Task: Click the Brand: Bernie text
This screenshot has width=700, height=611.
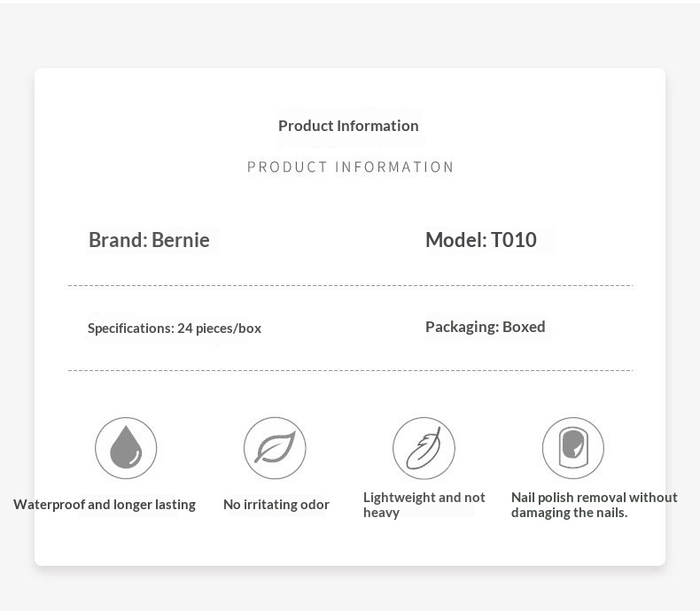Action: pos(149,240)
